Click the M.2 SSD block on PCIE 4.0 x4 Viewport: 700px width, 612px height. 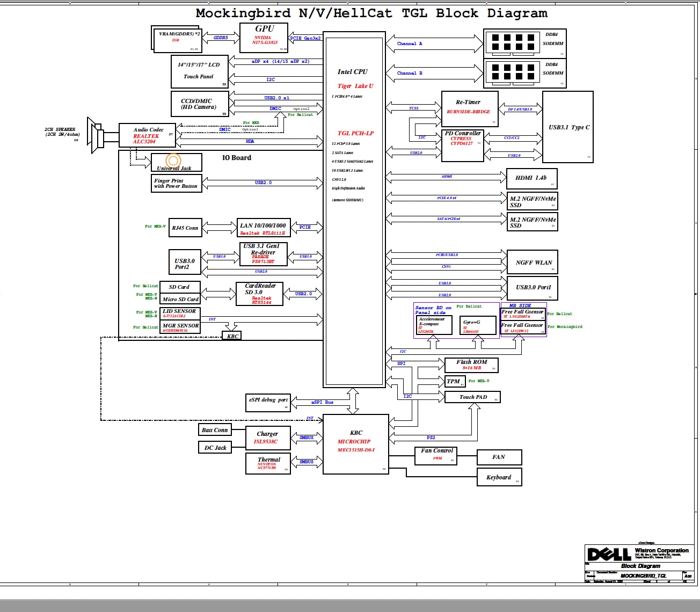[x=532, y=201]
